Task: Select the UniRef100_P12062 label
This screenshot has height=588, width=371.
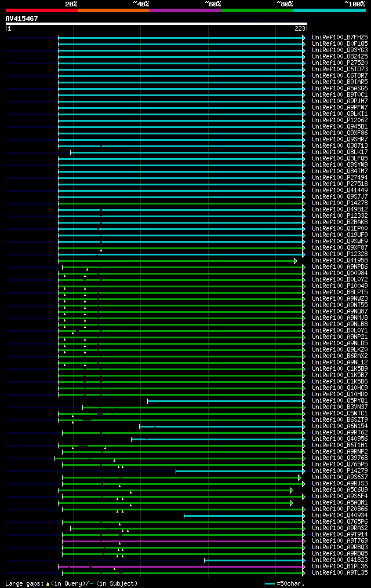Action: [340, 120]
